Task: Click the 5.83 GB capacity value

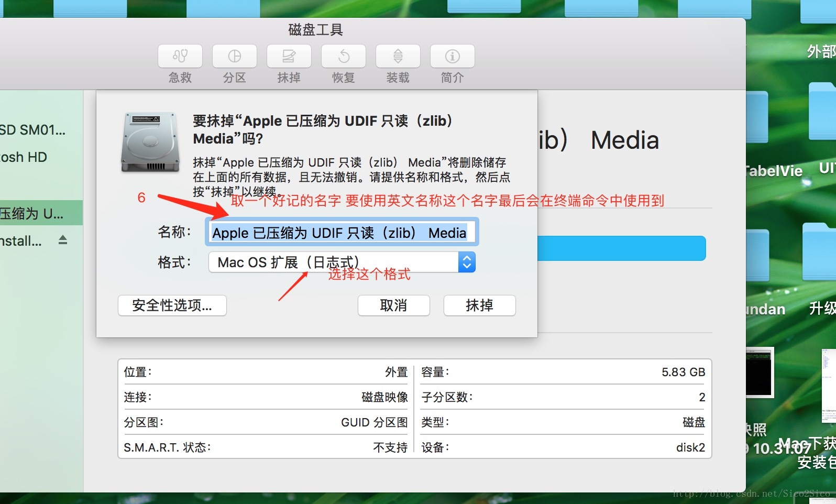Action: pyautogui.click(x=683, y=372)
